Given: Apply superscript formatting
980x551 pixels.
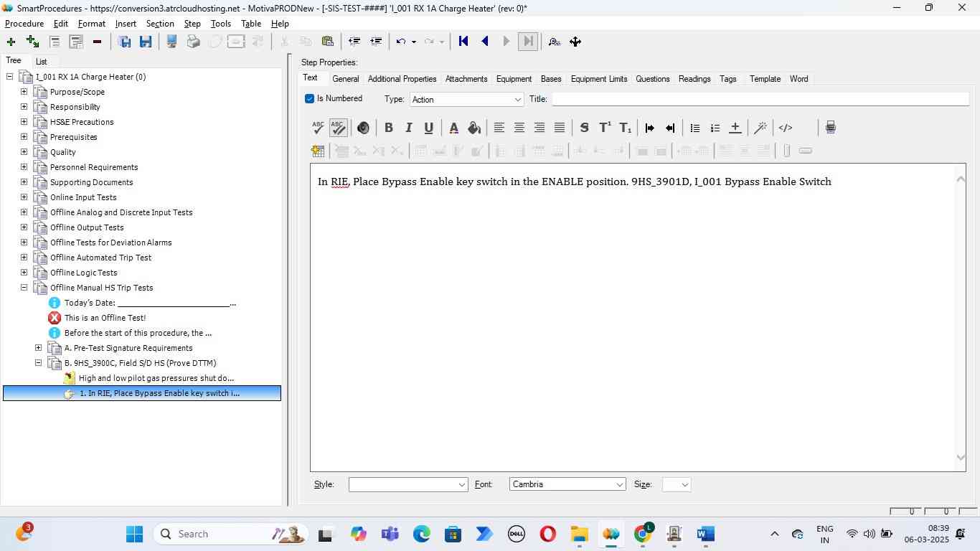Looking at the screenshot, I should click(605, 128).
